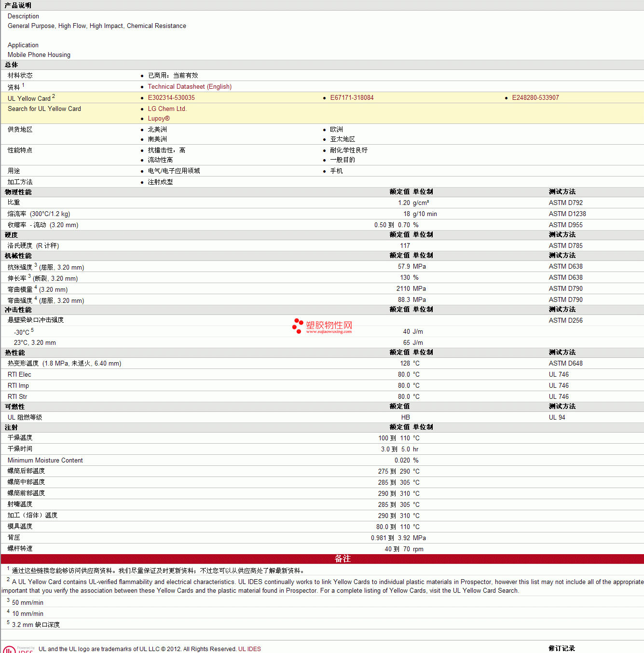The image size is (644, 653).
Task: Click the red 备注 notes header
Action: point(343,559)
